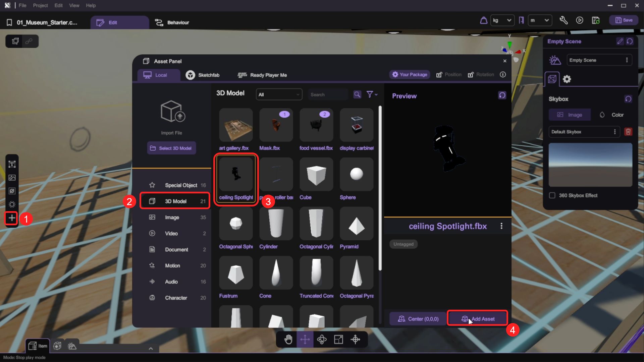This screenshot has width=644, height=362.
Task: Click the Add Asset button
Action: (x=477, y=319)
